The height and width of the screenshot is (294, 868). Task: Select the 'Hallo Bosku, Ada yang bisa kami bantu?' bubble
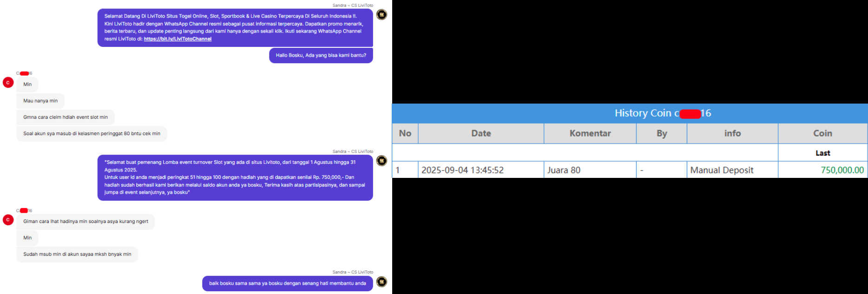[x=321, y=55]
